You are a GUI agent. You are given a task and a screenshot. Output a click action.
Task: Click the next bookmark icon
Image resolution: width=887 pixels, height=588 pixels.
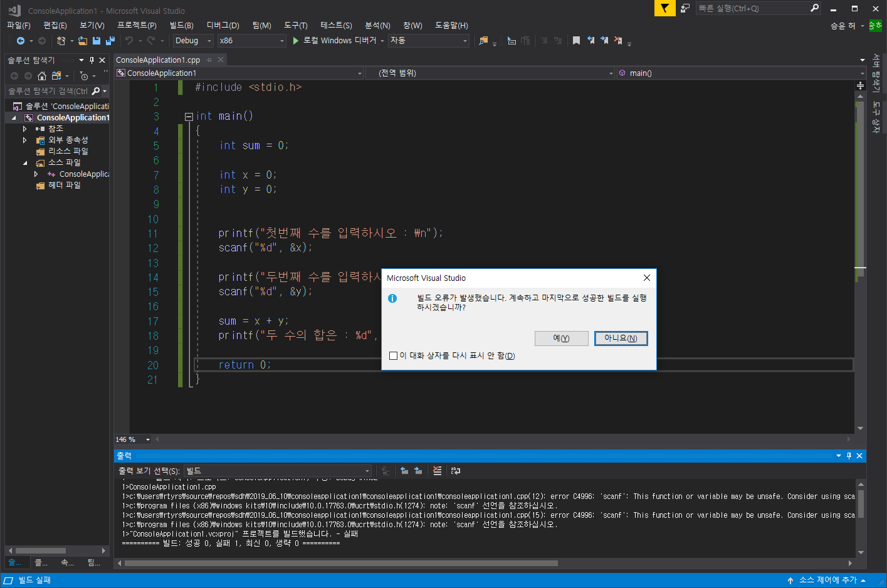coord(604,41)
